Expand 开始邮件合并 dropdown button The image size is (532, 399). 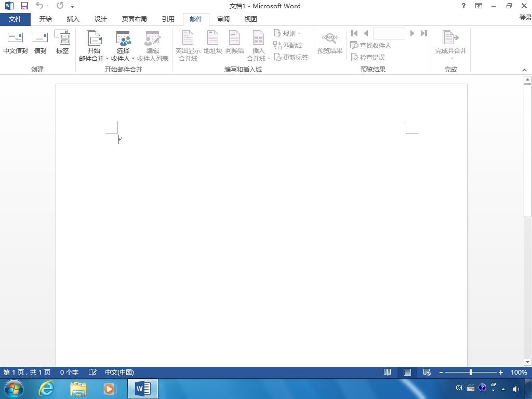94,46
